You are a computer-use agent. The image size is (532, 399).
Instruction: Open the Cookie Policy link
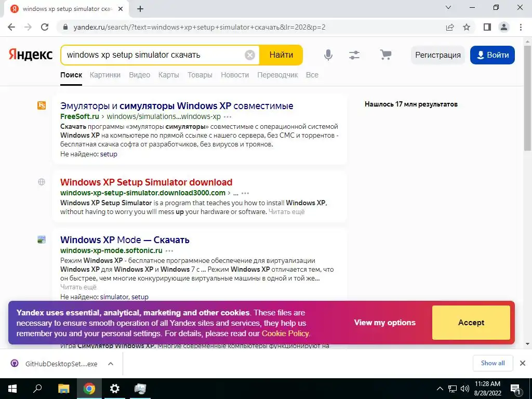click(285, 334)
